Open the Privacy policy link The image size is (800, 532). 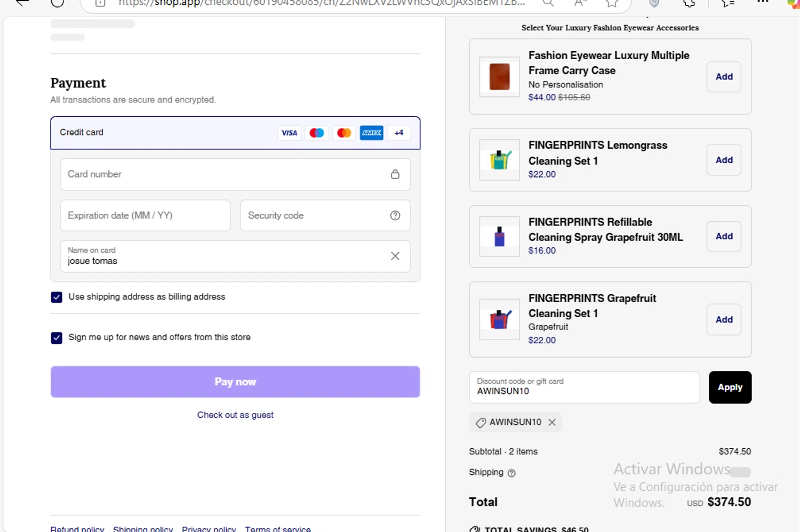[x=209, y=529]
